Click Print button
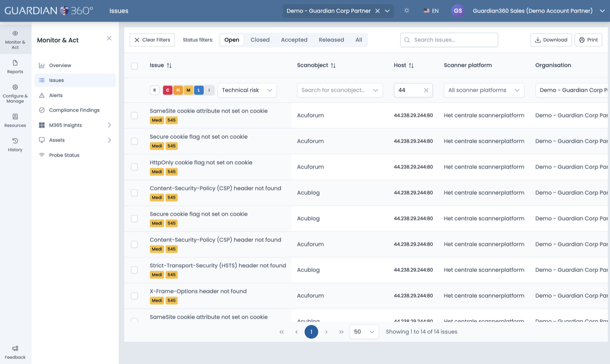The image size is (610, 364). coord(588,40)
